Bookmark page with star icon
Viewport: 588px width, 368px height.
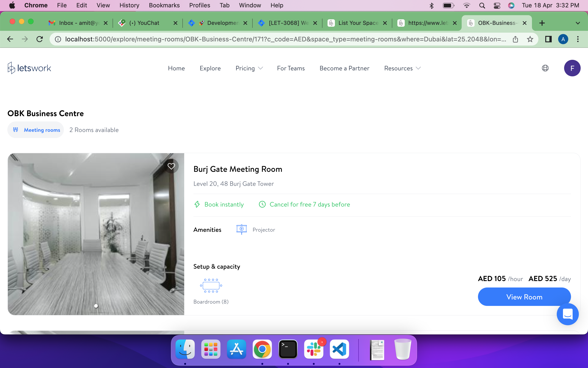point(530,39)
